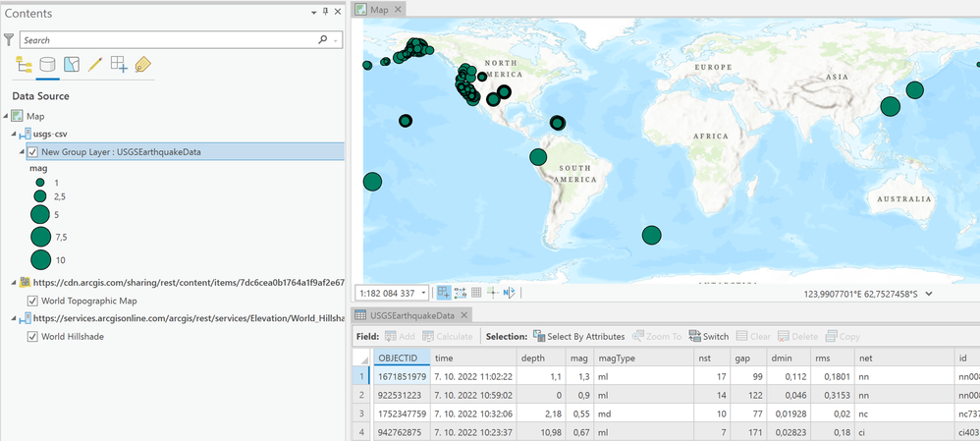Close the USGSEarthquakeData table tab
980x441 pixels.
click(x=464, y=314)
